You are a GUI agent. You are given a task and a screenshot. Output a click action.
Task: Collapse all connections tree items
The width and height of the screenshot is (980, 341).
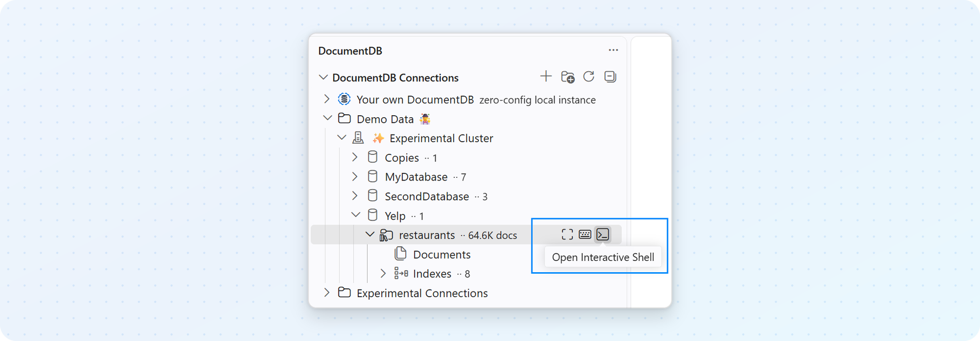point(610,76)
